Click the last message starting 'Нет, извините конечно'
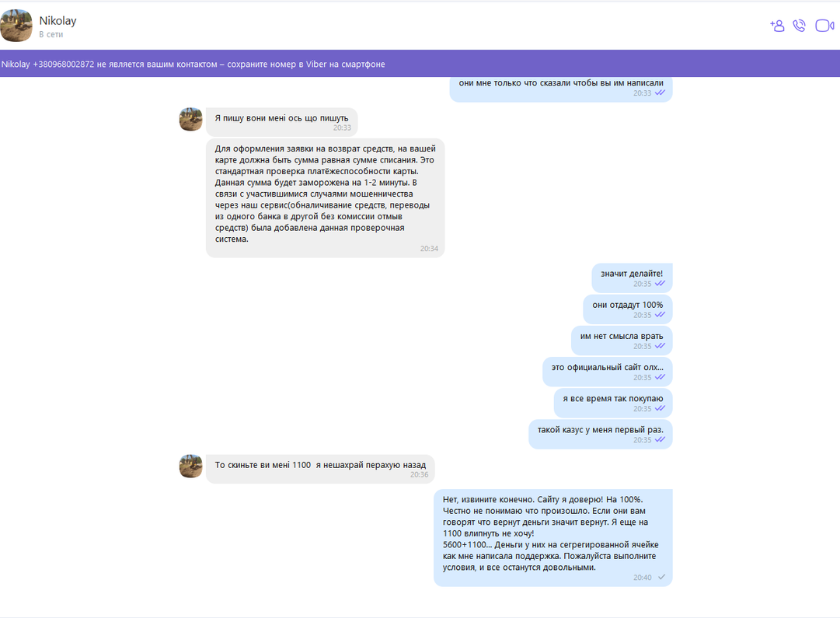Viewport: 840px width, 622px height. (x=552, y=538)
